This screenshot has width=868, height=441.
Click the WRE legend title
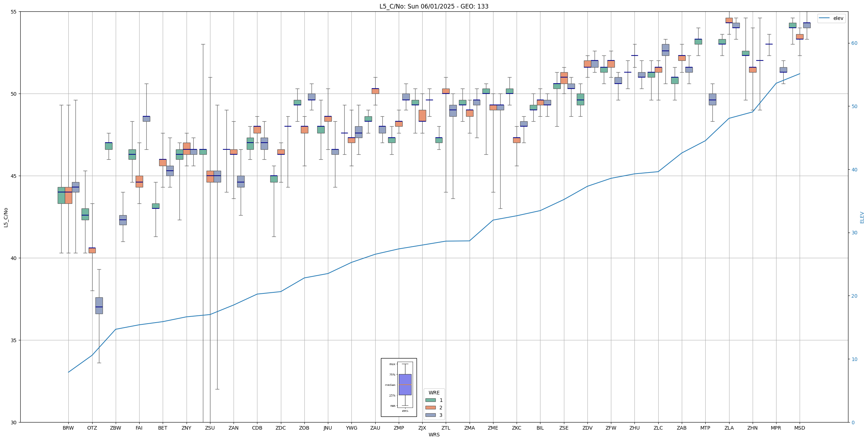point(434,393)
